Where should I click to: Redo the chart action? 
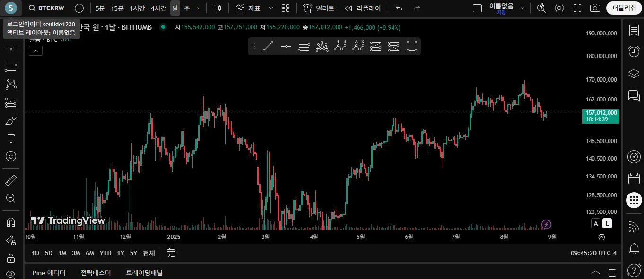417,8
